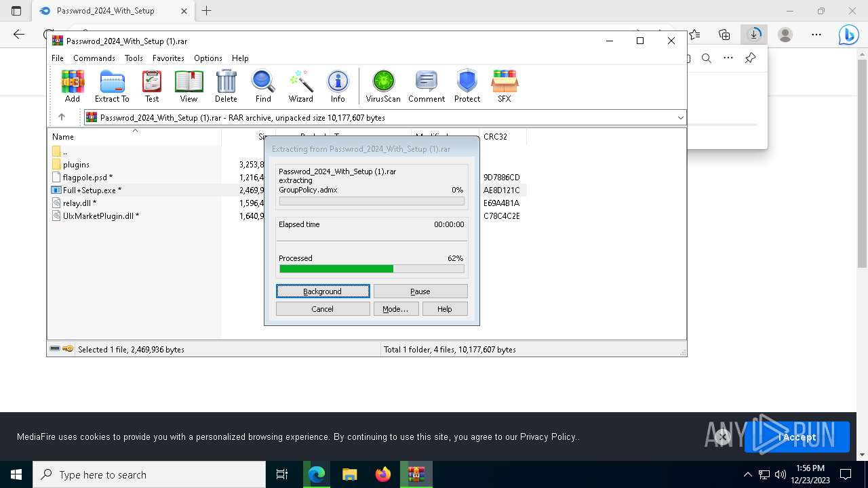Go back in the Edge browser

(x=19, y=35)
